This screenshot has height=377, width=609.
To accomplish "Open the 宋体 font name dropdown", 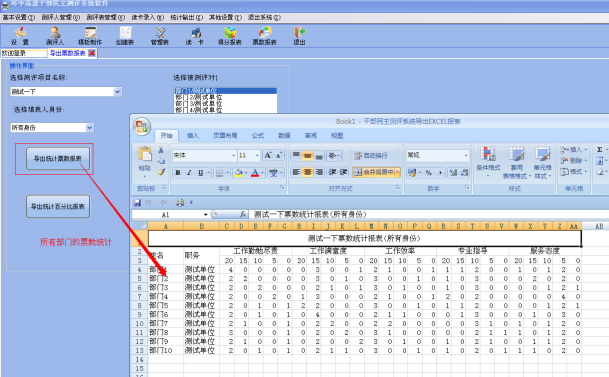I will coord(233,155).
